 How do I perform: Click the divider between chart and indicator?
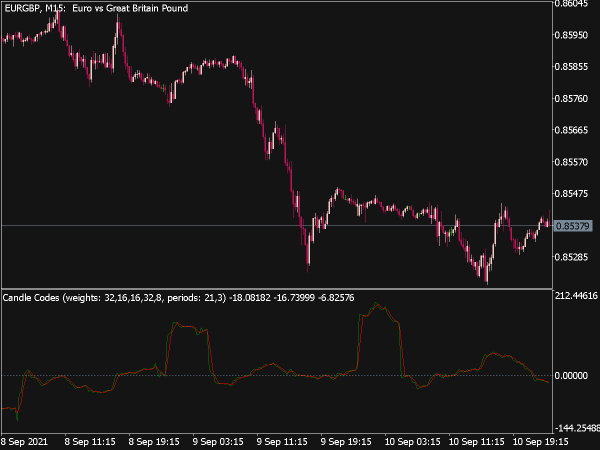pos(277,289)
